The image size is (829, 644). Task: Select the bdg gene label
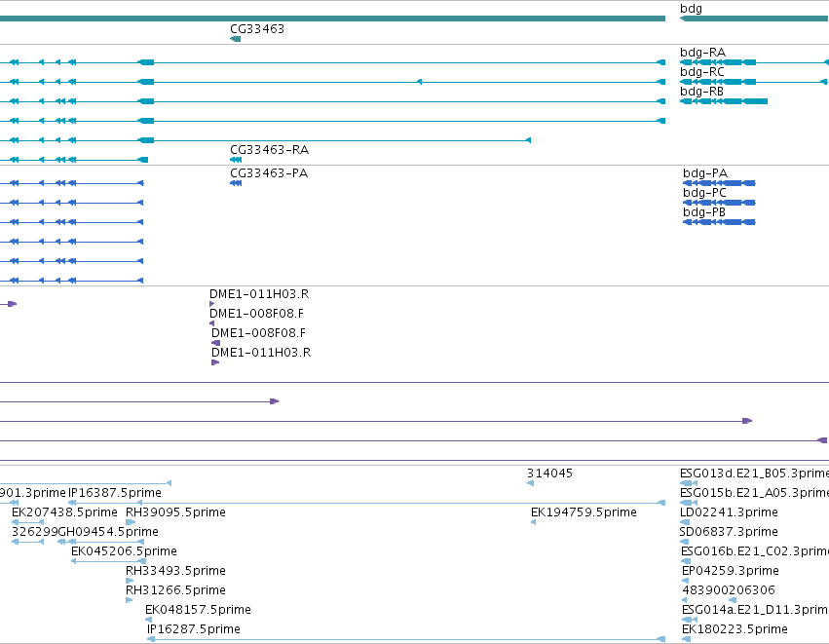tap(691, 9)
